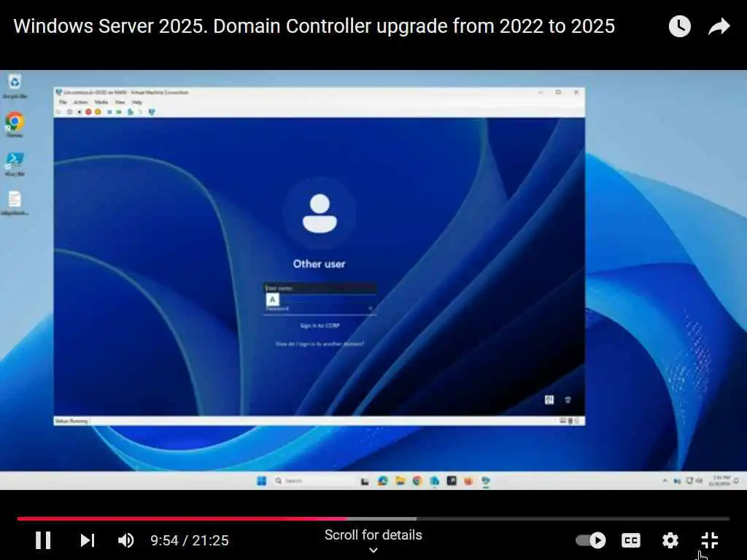747x560 pixels.
Task: Add video to Watch later
Action: [x=679, y=26]
